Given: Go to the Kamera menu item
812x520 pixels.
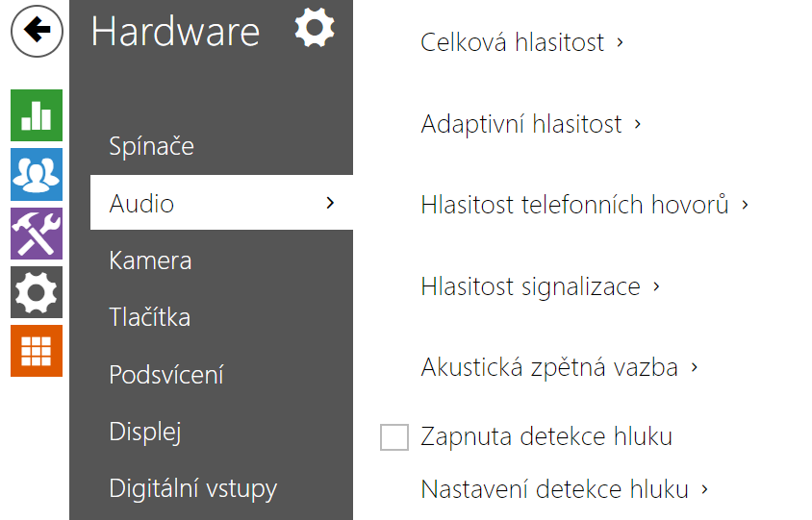Looking at the screenshot, I should [x=150, y=260].
